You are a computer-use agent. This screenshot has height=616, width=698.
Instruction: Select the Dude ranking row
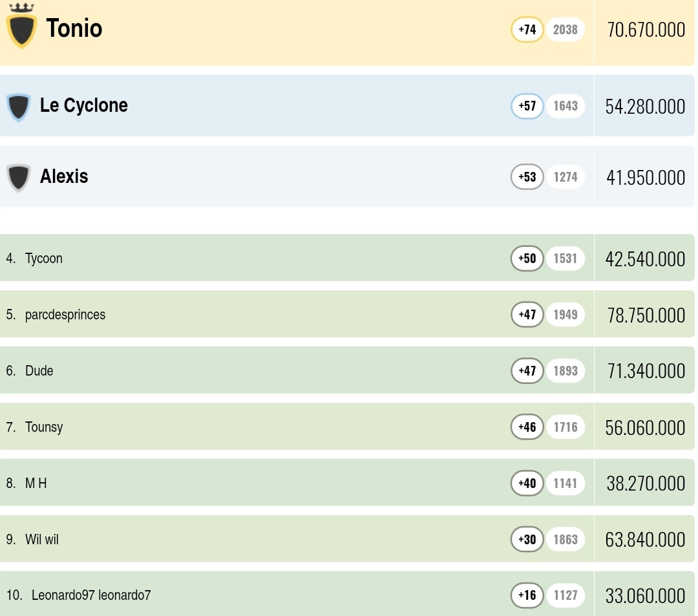coord(39,371)
